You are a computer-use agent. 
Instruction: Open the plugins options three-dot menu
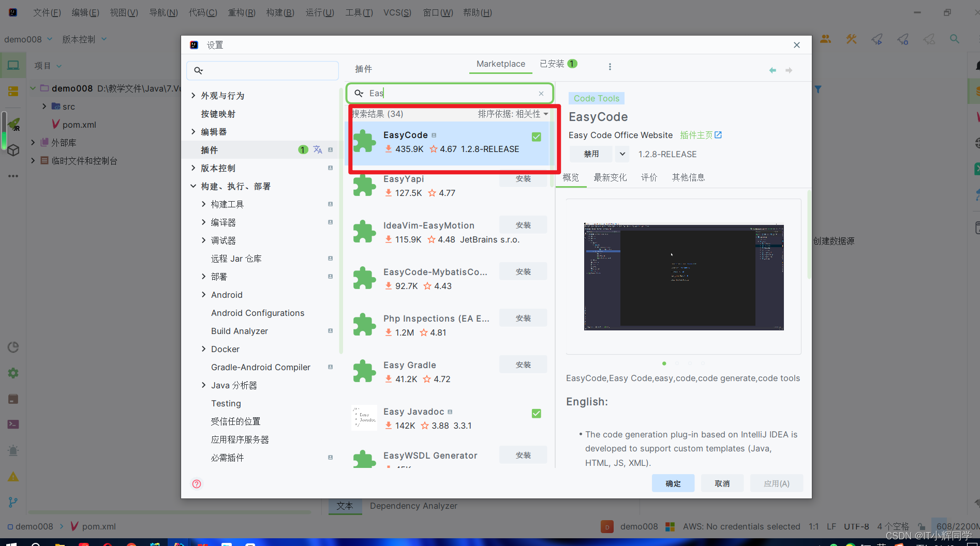tap(610, 67)
